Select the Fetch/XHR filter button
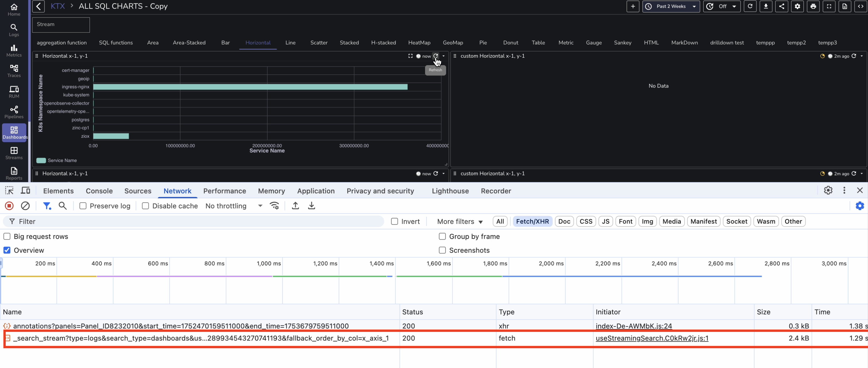Image resolution: width=868 pixels, height=368 pixels. [532, 221]
